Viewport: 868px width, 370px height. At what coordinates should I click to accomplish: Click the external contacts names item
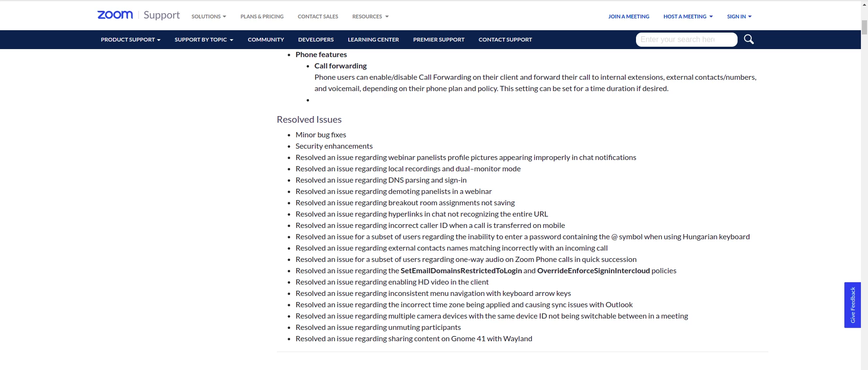pyautogui.click(x=452, y=248)
